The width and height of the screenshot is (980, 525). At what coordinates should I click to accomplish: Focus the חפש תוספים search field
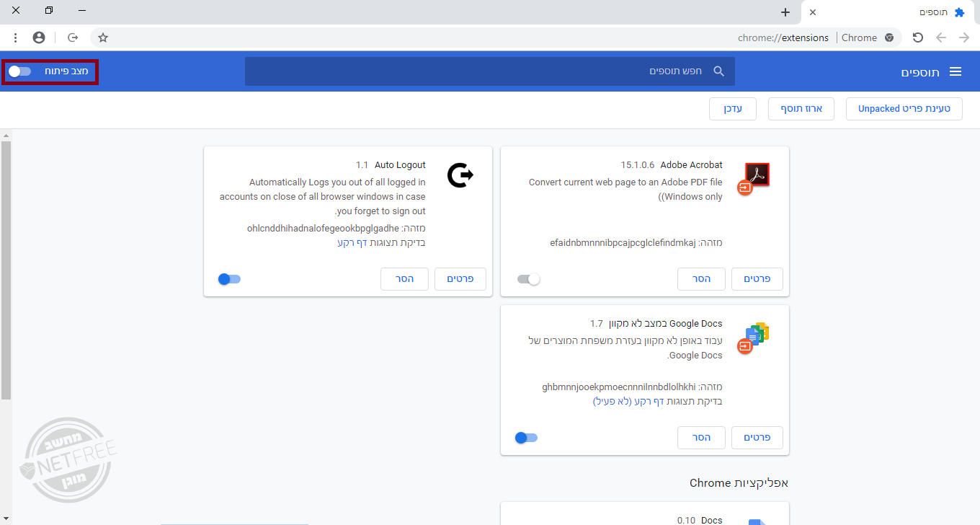click(x=490, y=71)
